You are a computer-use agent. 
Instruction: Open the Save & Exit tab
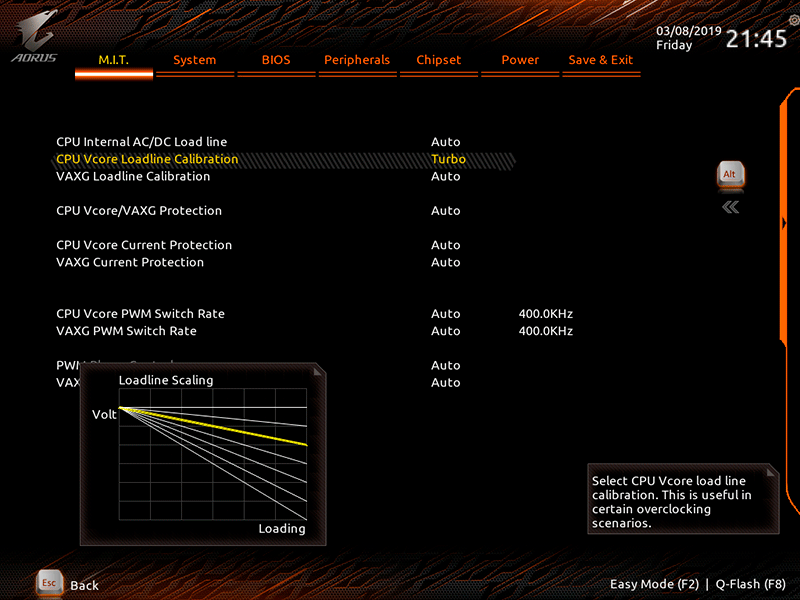pyautogui.click(x=601, y=60)
